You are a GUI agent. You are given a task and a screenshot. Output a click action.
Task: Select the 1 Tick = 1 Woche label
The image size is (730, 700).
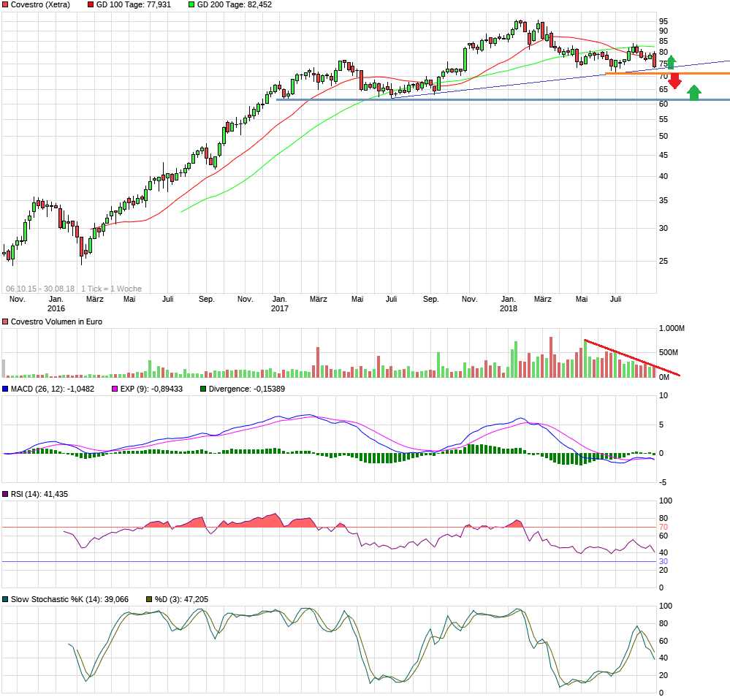point(110,289)
